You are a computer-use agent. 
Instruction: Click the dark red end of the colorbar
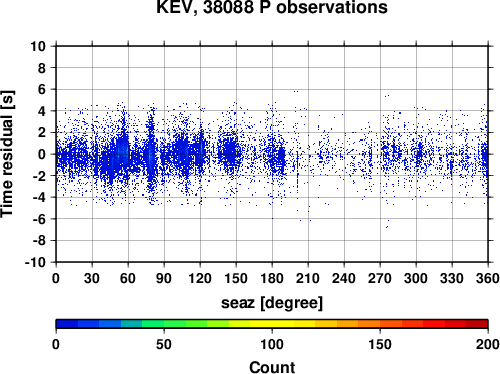pos(477,324)
